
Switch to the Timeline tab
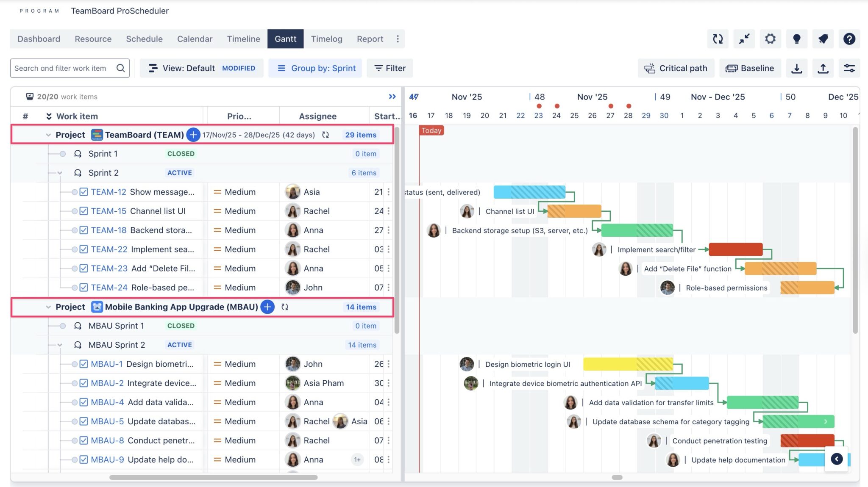point(243,39)
